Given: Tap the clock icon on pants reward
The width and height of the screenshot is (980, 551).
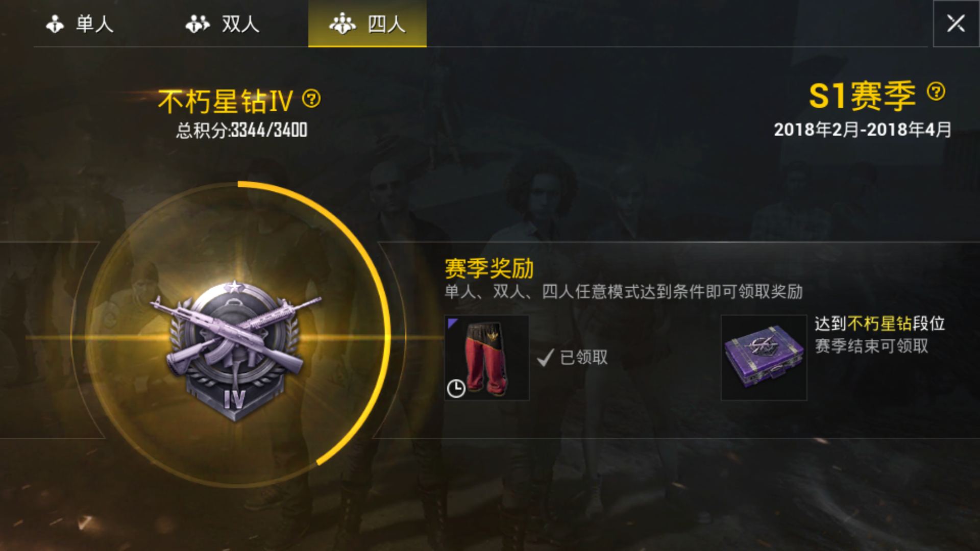Looking at the screenshot, I should [456, 389].
